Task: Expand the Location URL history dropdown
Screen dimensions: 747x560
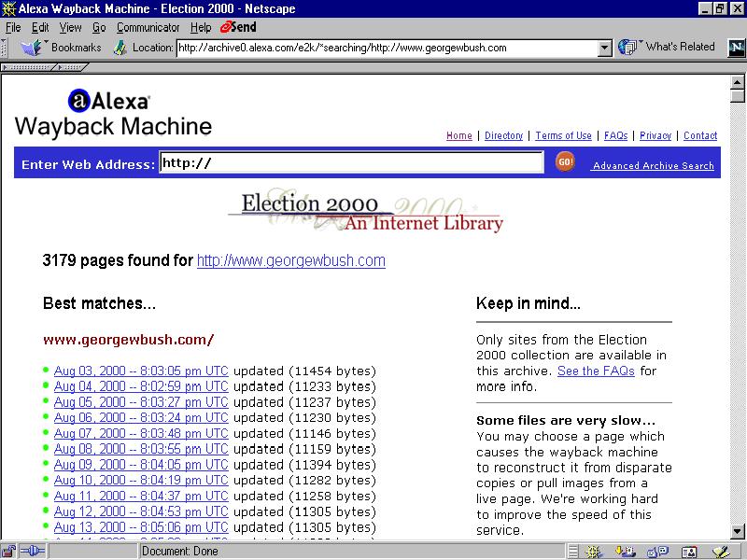Action: [x=604, y=48]
